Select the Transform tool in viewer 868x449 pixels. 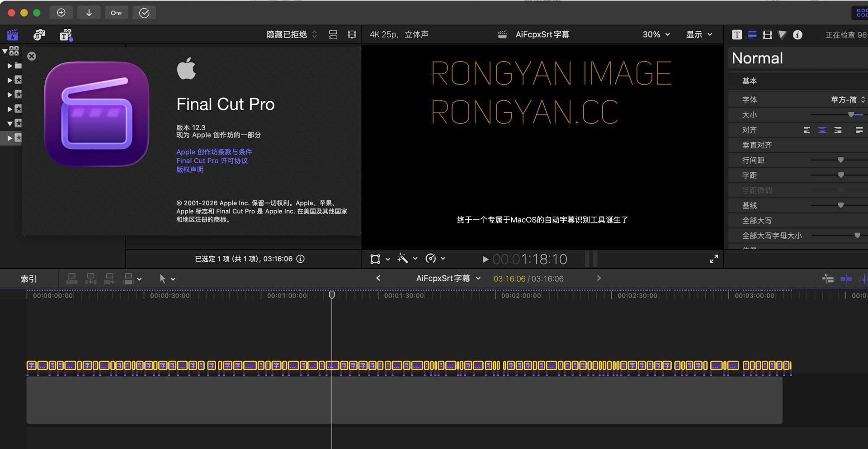tap(375, 259)
